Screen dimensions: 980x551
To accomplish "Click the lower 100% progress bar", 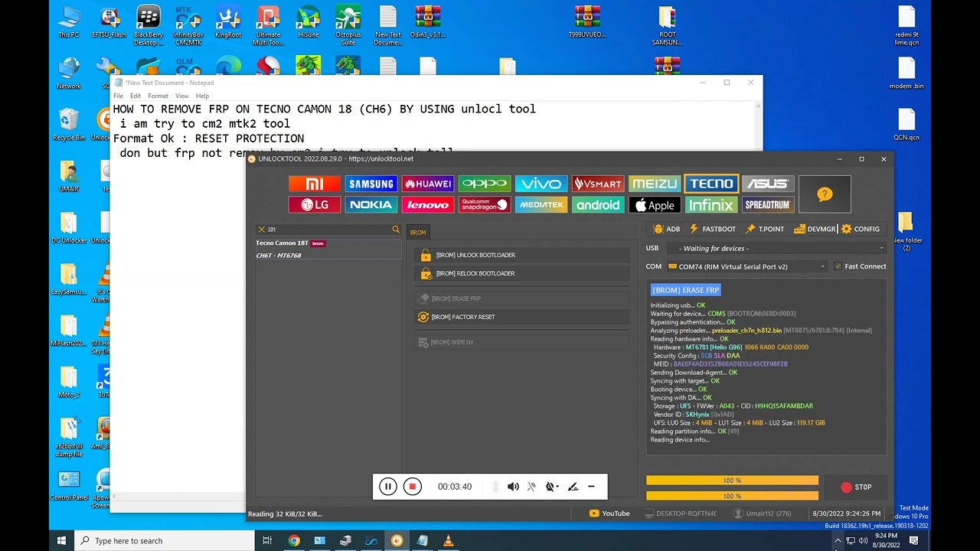I will click(732, 496).
